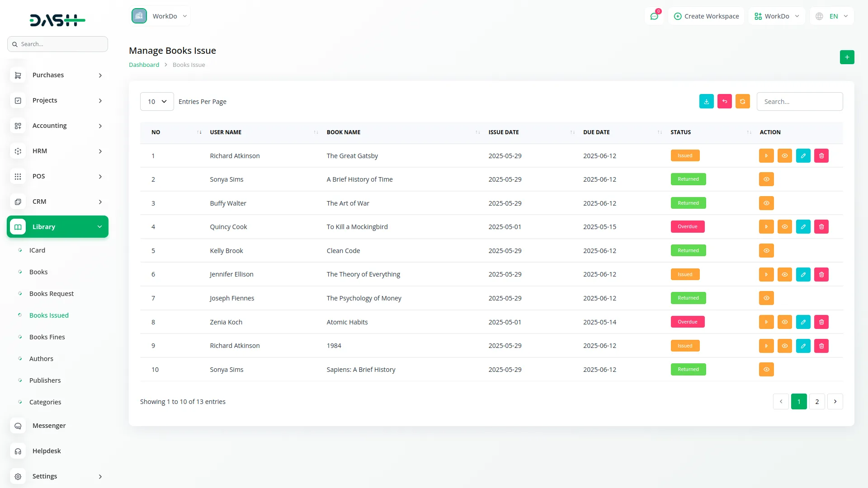Edit Quincy Cook's book issue record
Viewport: 868px width, 488px height.
pyautogui.click(x=803, y=226)
